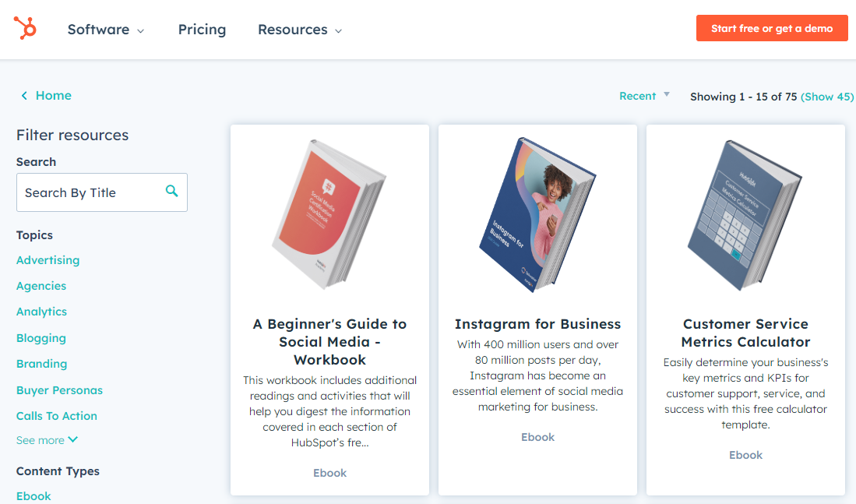The height and width of the screenshot is (504, 856).
Task: Filter by Branding topic
Action: pos(41,364)
